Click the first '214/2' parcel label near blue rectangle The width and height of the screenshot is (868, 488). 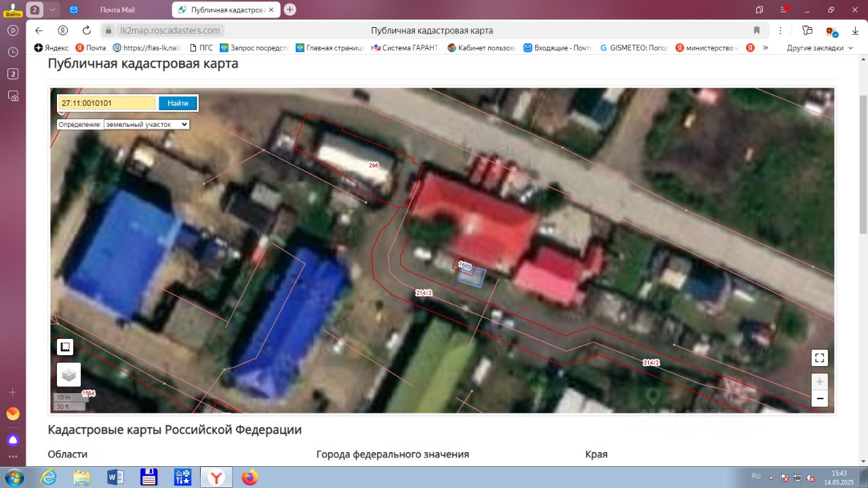pos(424,293)
